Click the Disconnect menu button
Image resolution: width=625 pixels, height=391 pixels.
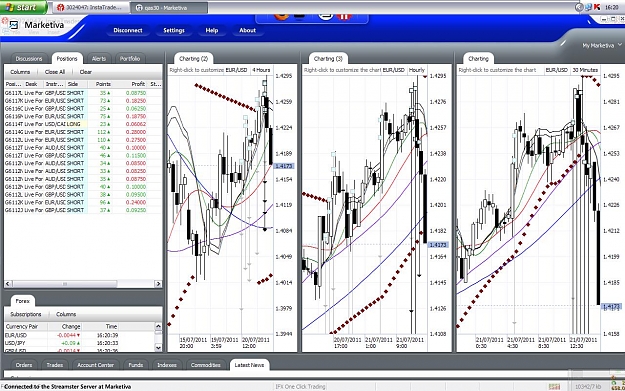128,30
